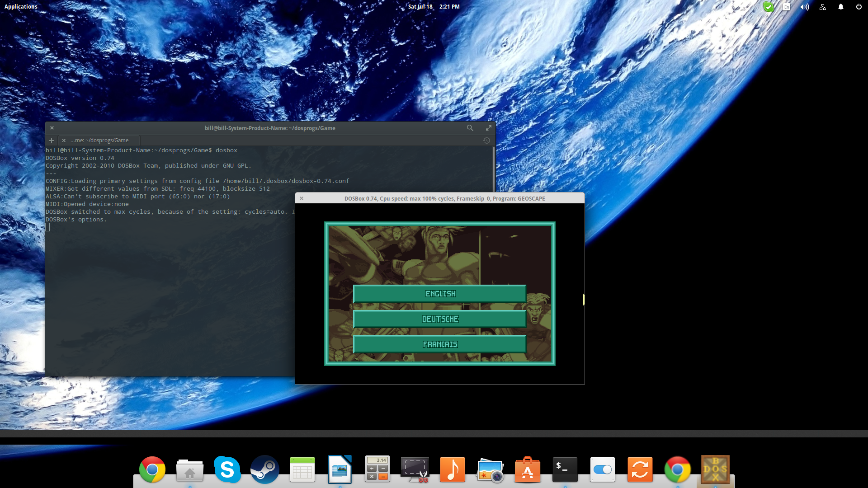Open the clock and date indicator
Image resolution: width=868 pixels, height=488 pixels.
[x=434, y=6]
